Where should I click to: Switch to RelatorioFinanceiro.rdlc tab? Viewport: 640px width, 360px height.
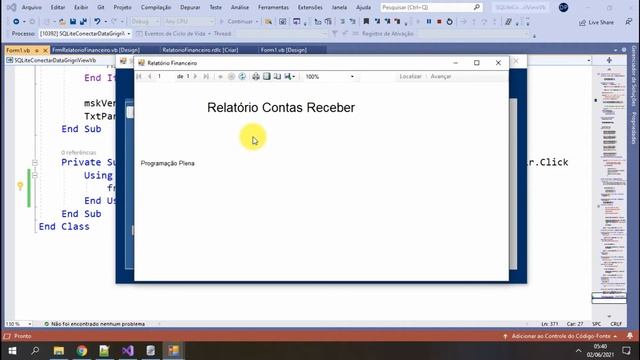[x=200, y=50]
